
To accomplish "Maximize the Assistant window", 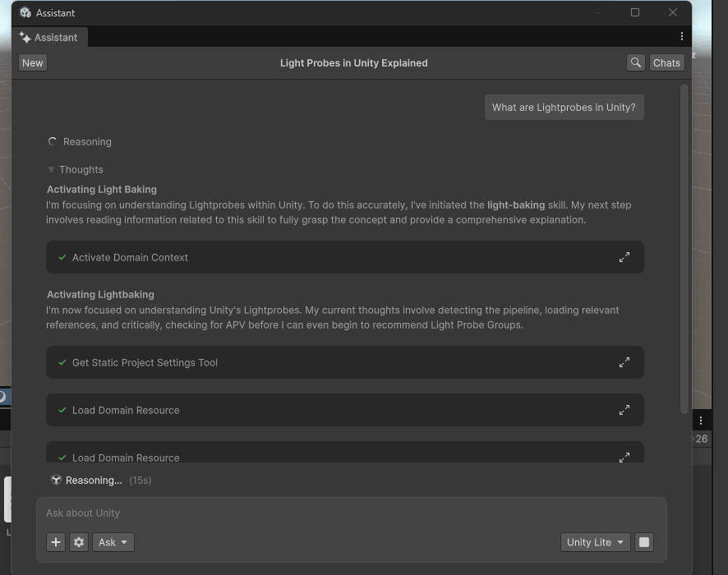I will 635,12.
